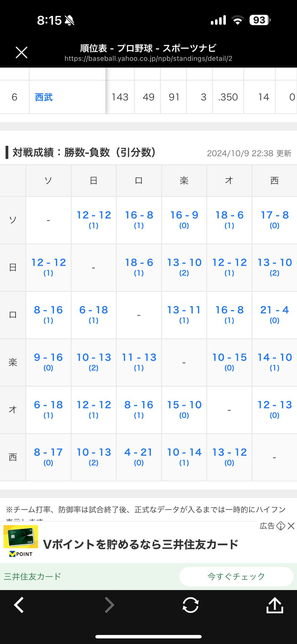Open the 三井住友カード advertiser link
Screen dimensions: 297x644
point(32,576)
